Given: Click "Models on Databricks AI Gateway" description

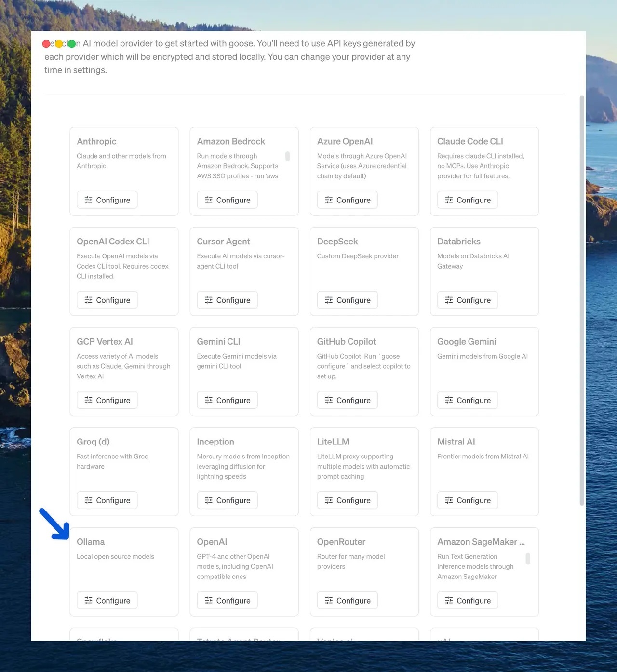Looking at the screenshot, I should tap(473, 261).
